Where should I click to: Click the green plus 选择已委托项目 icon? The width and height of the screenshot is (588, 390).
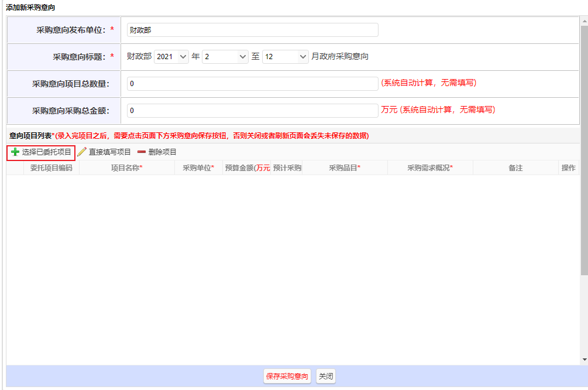[15, 152]
